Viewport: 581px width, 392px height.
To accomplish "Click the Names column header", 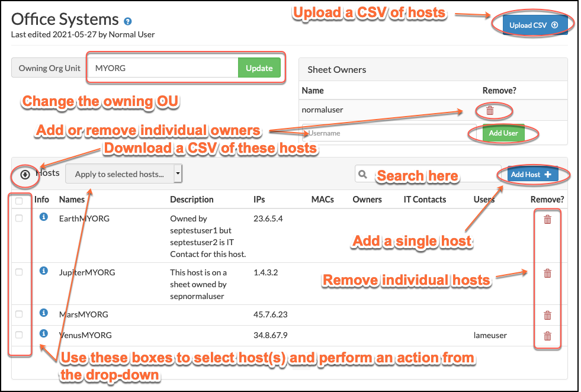I will pyautogui.click(x=72, y=200).
